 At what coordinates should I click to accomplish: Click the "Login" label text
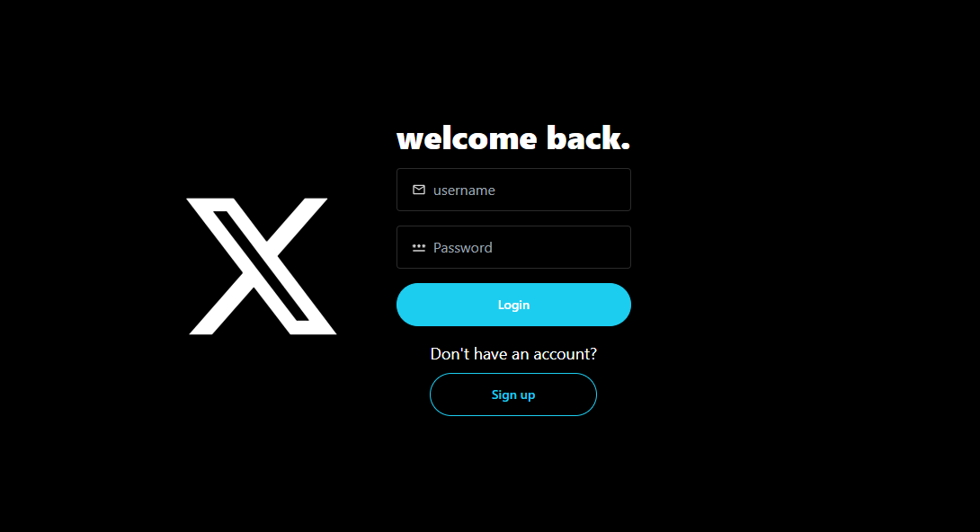(x=513, y=305)
